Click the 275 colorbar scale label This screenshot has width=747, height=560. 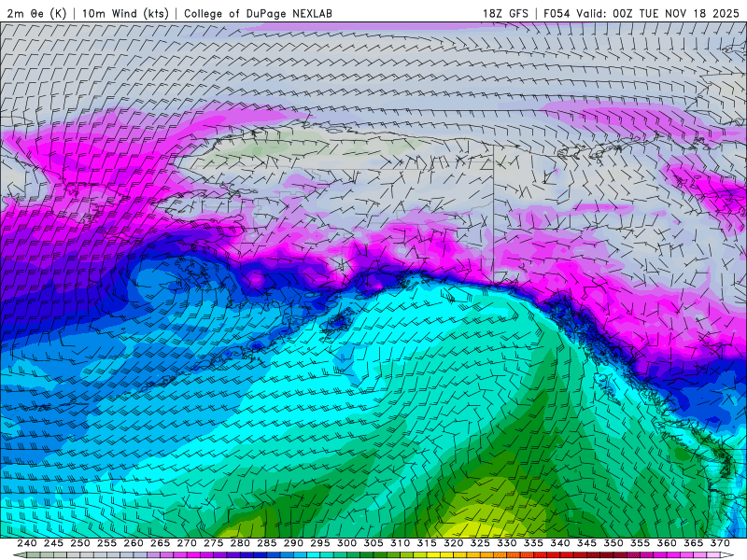point(214,543)
